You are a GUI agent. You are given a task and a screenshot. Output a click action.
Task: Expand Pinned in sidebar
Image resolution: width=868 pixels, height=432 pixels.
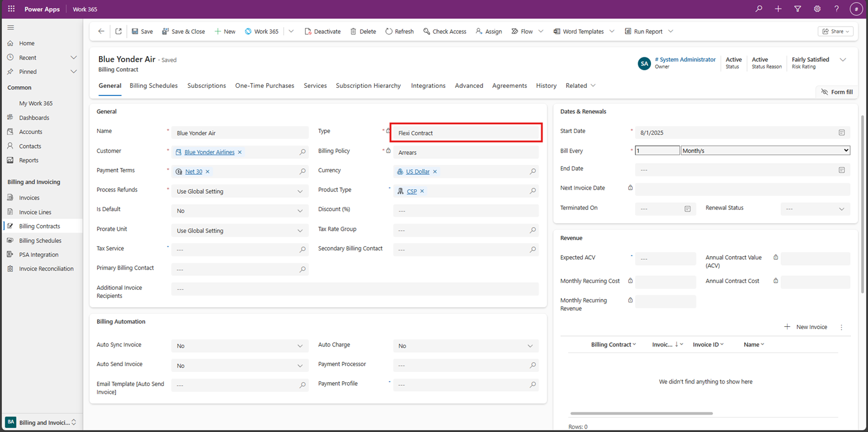pos(73,72)
